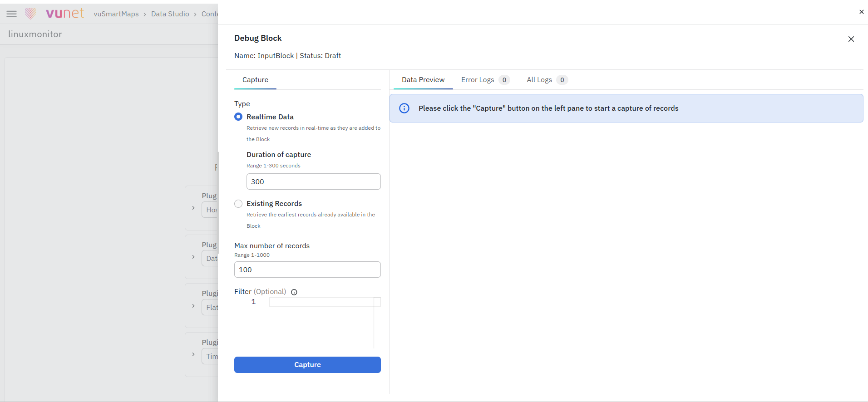Focus the Duration of capture field
868x402 pixels.
tap(314, 181)
